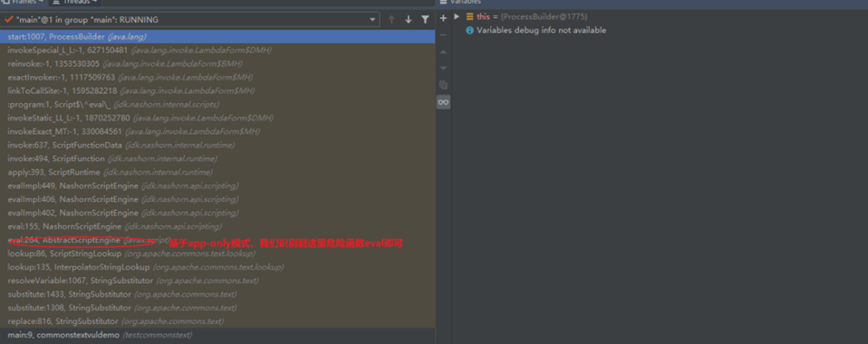Remove watch with minus icon
This screenshot has height=344, width=868.
443,34
